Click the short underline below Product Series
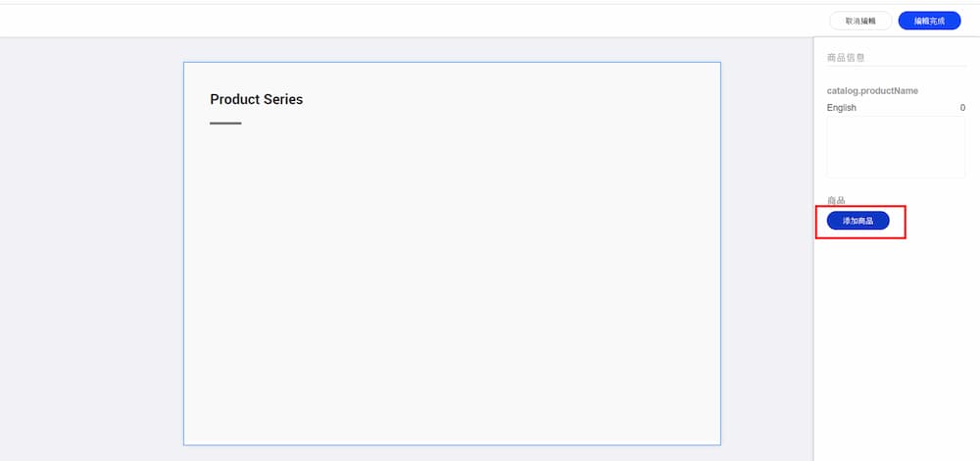The height and width of the screenshot is (461, 980). 225,124
